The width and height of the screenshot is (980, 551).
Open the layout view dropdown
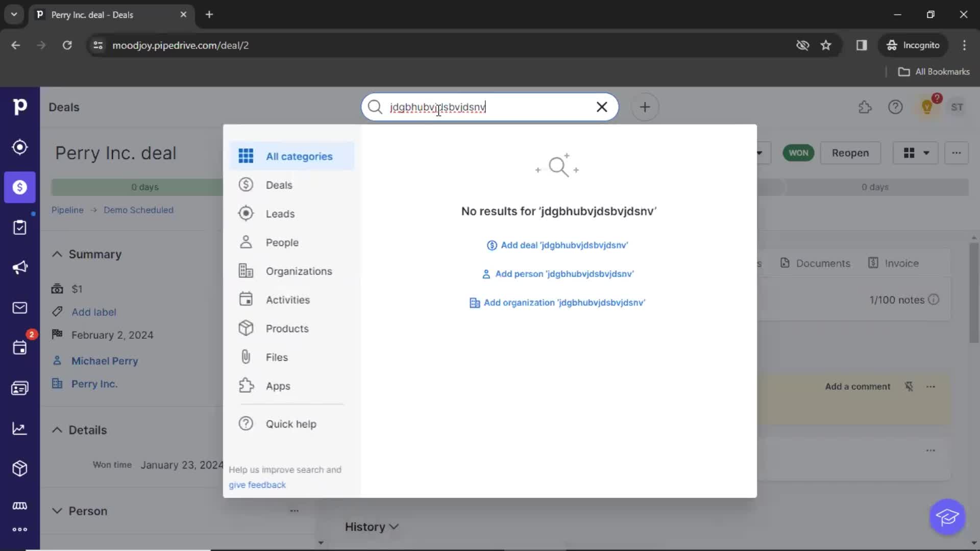tap(916, 153)
